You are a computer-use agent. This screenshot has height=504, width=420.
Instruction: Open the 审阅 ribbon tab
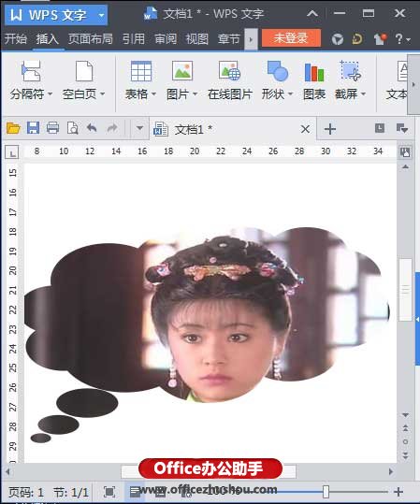[x=166, y=39]
